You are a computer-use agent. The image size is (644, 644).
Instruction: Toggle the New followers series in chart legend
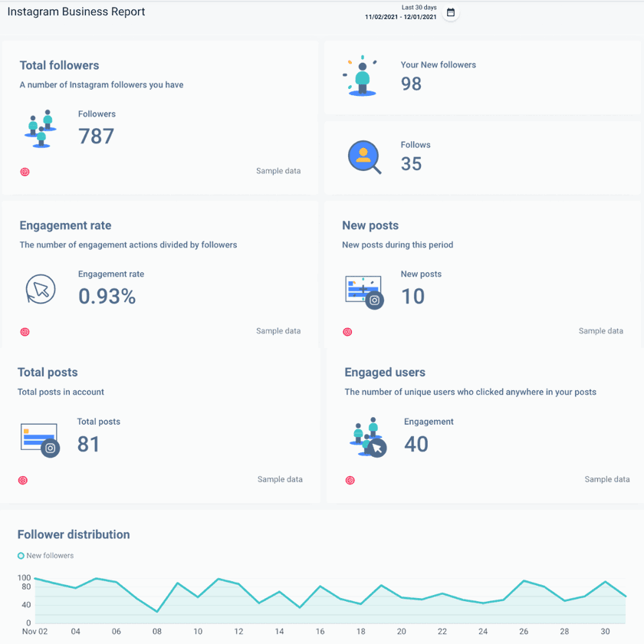coord(45,555)
